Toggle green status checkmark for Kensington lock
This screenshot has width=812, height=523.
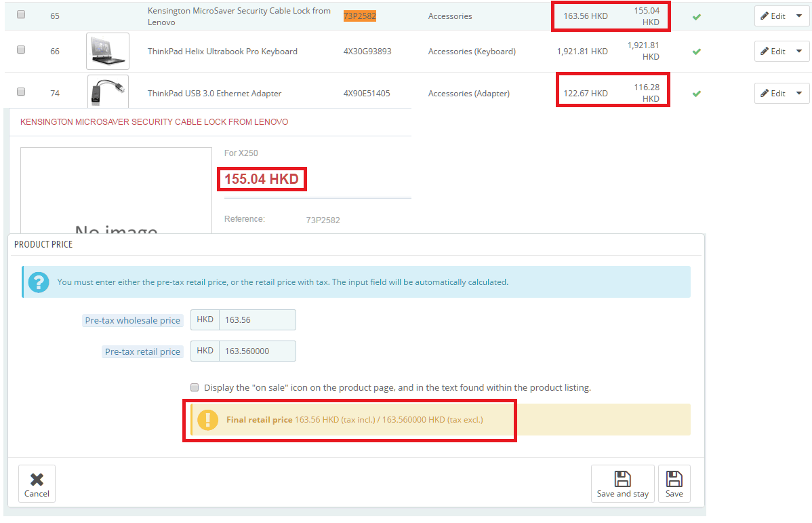tap(697, 16)
